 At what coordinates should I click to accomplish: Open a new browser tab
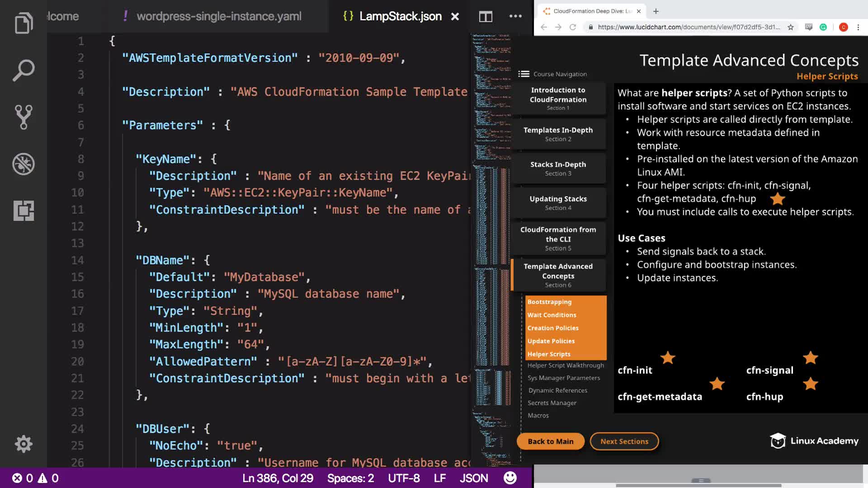point(656,11)
